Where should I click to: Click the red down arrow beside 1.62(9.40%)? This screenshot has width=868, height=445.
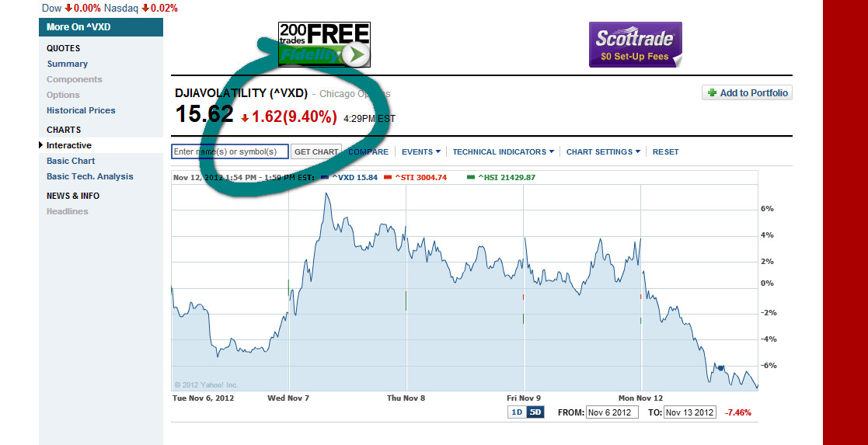(246, 118)
